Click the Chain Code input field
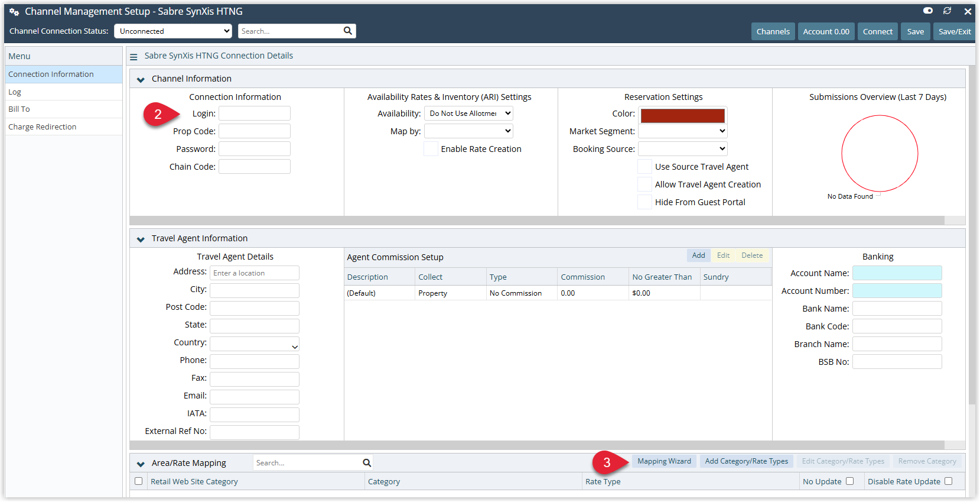 click(x=255, y=167)
